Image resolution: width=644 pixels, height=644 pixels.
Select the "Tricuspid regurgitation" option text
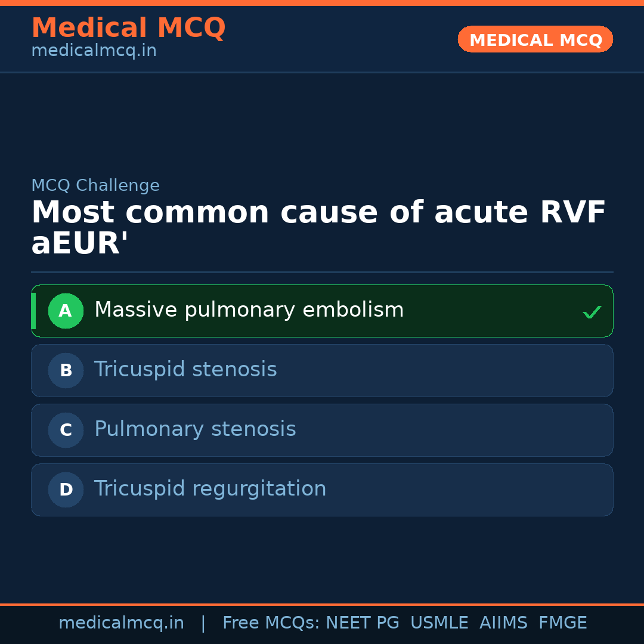click(x=210, y=489)
